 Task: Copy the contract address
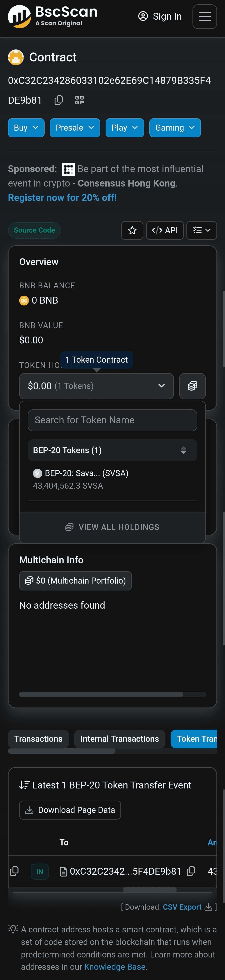pos(59,100)
